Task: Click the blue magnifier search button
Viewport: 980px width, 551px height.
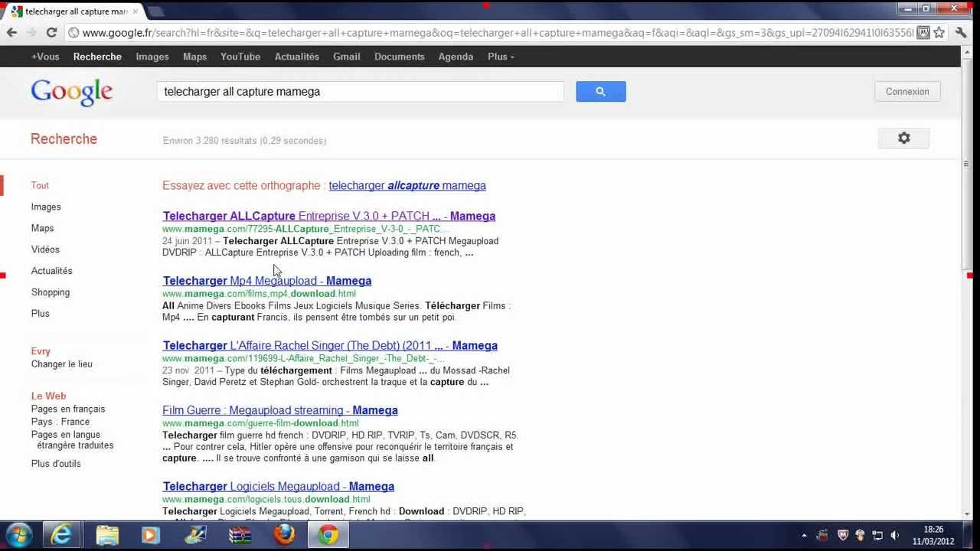Action: [x=600, y=91]
